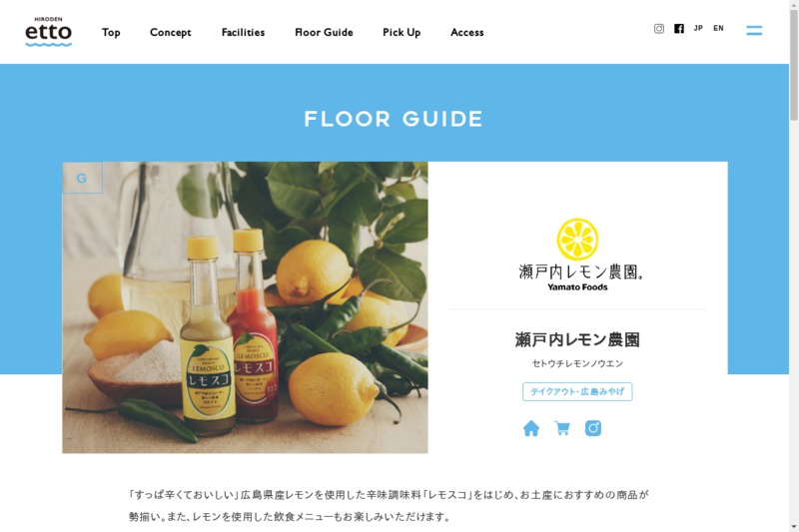
Task: Open the Concept menu item
Action: [170, 32]
